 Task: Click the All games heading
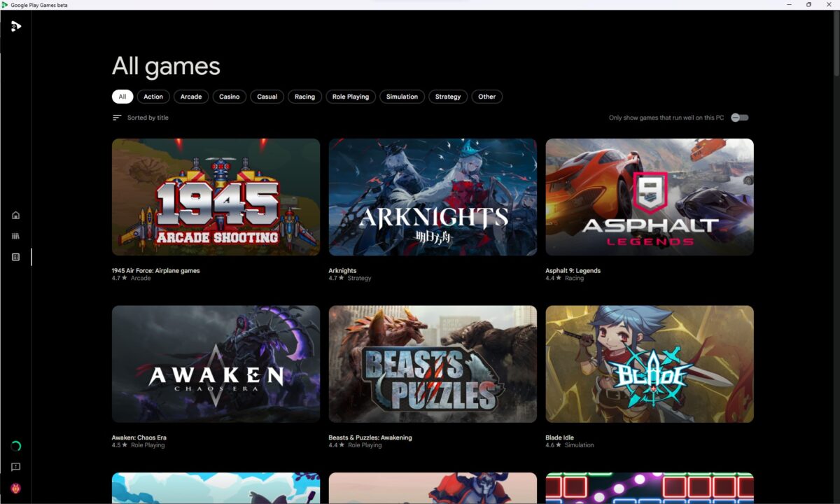click(166, 66)
